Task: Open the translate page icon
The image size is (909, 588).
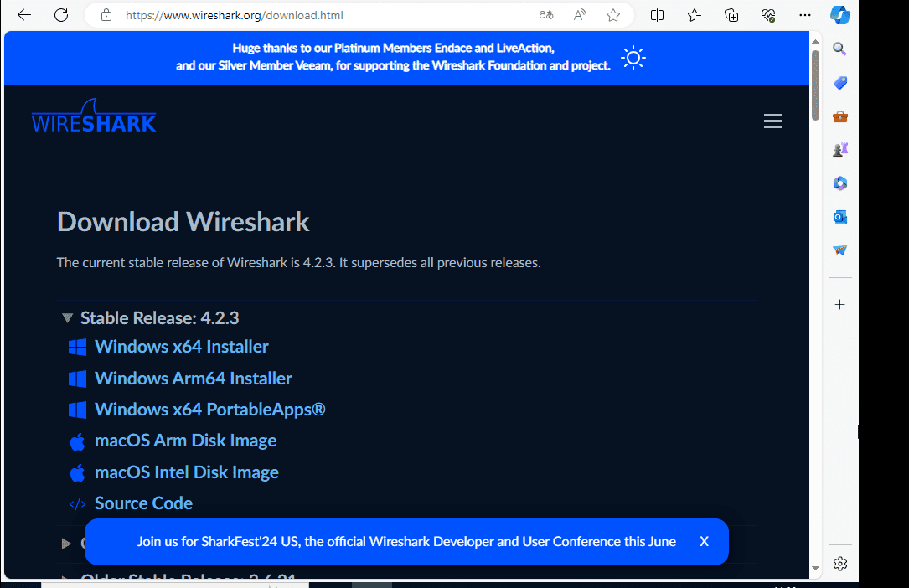Action: click(x=546, y=15)
